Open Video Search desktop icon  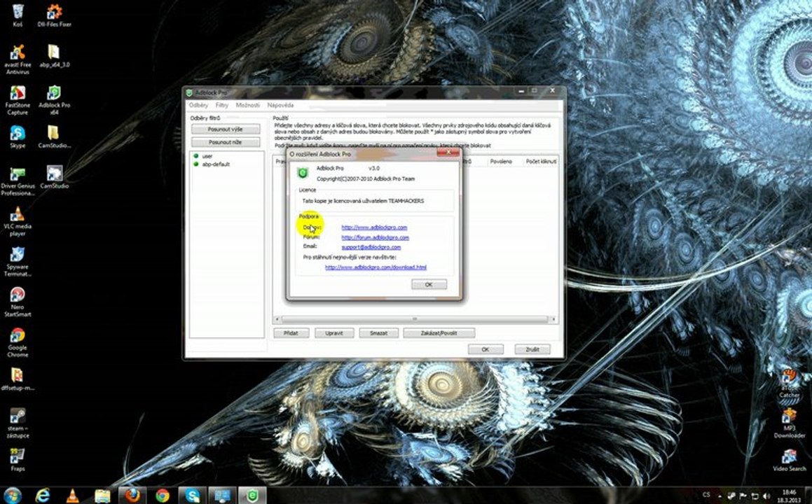[x=789, y=460]
